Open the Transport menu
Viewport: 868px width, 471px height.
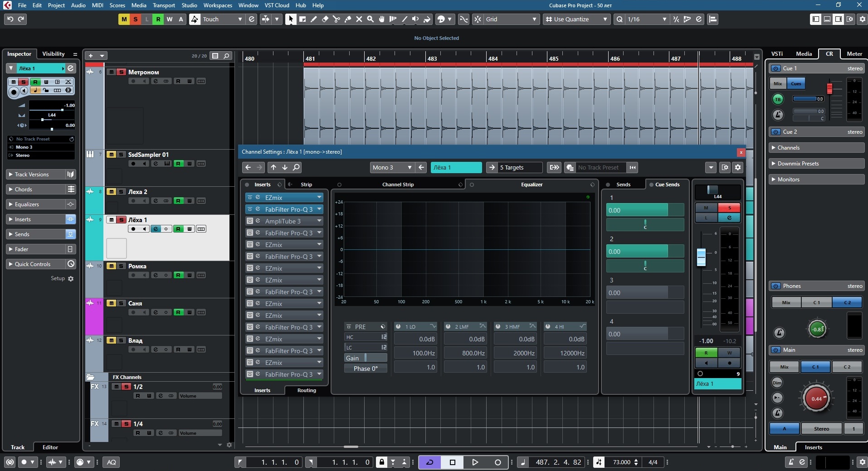164,5
